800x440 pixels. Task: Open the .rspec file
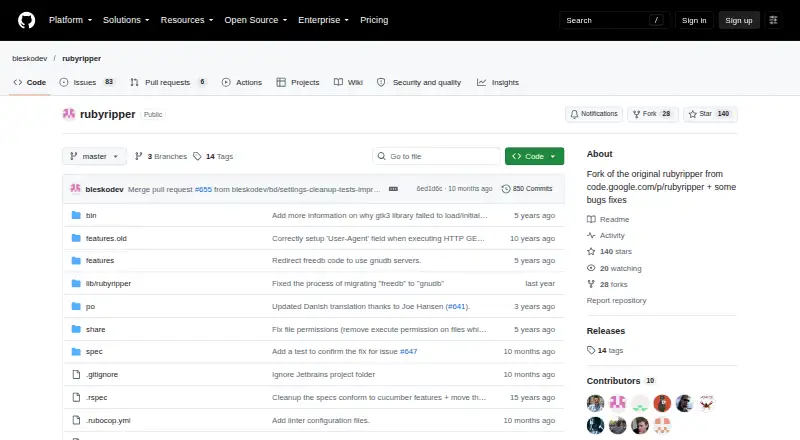96,398
